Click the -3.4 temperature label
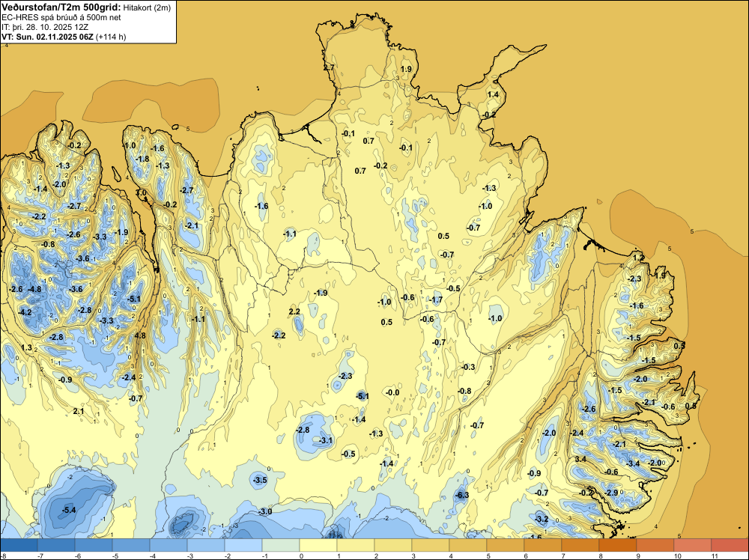Viewport: 749px width, 560px height. pyautogui.click(x=633, y=463)
